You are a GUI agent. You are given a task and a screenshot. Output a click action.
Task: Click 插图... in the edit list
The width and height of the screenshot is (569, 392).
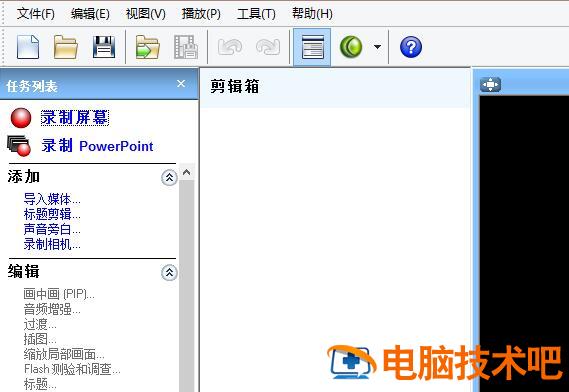40,339
